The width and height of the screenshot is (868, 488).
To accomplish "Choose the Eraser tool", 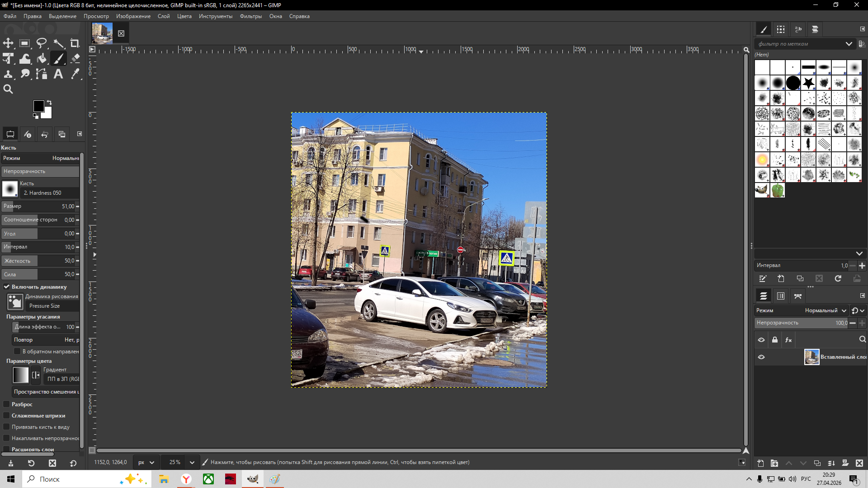I will click(x=75, y=59).
